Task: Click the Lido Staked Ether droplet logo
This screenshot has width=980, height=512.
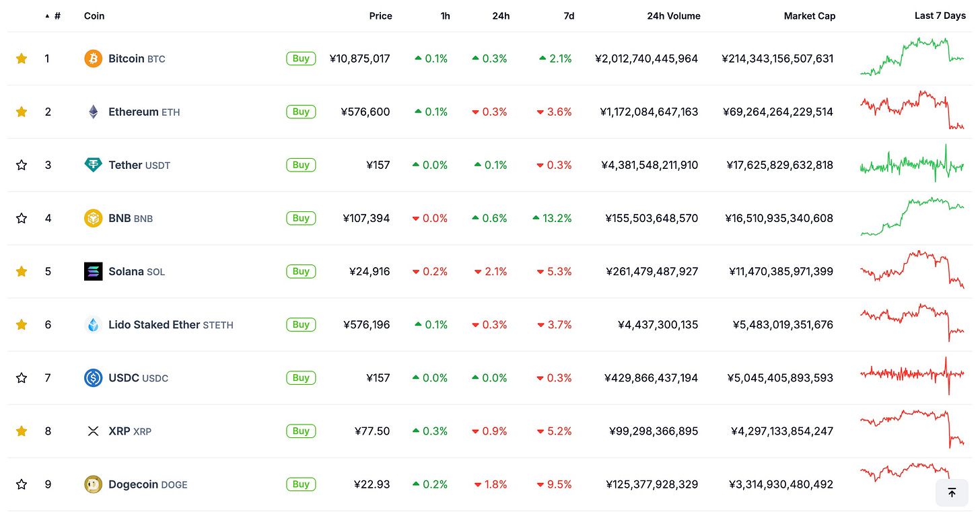Action: click(x=93, y=324)
